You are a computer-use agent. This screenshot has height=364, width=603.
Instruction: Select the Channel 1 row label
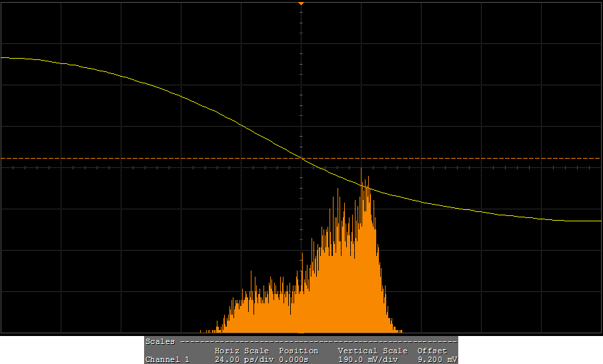[x=167, y=359]
